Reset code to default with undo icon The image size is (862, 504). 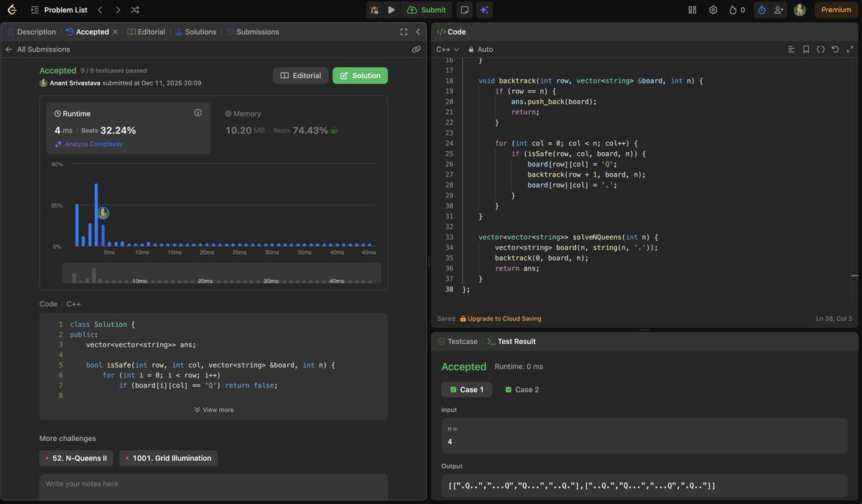pos(835,50)
